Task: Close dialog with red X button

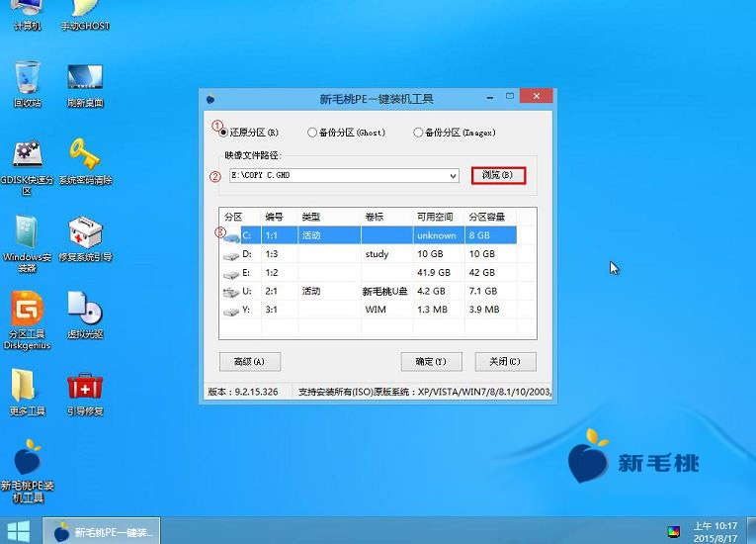Action: (537, 96)
